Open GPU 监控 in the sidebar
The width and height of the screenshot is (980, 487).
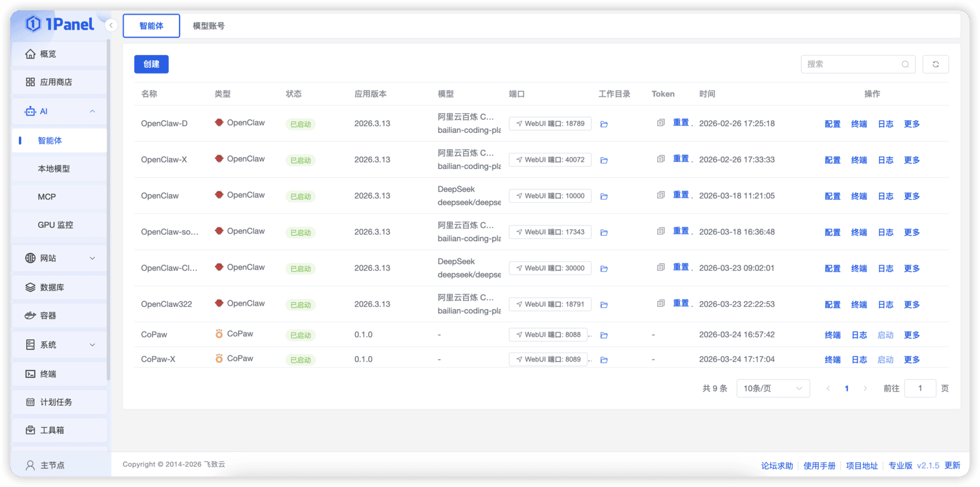[x=59, y=225]
